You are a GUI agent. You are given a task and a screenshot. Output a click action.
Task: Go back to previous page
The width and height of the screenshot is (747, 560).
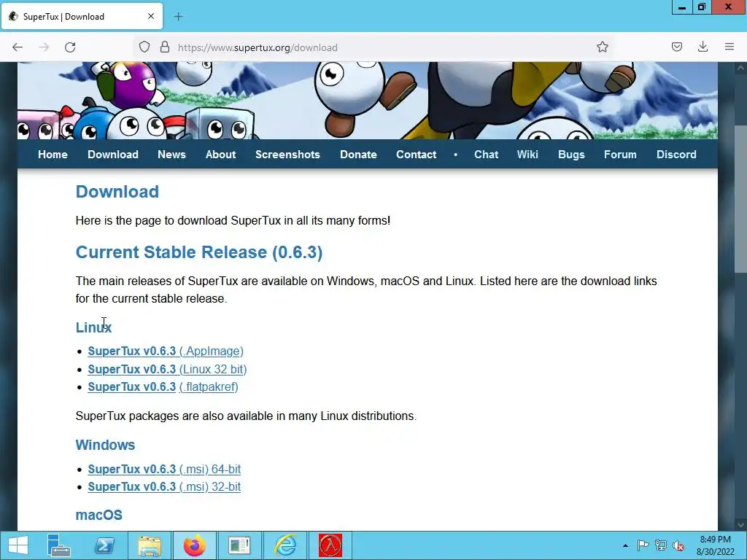18,47
